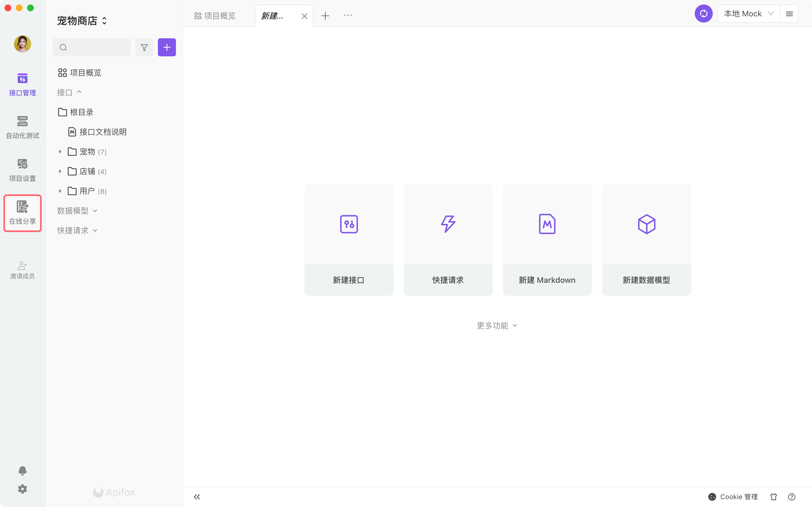Open the notifications bell

pyautogui.click(x=23, y=470)
